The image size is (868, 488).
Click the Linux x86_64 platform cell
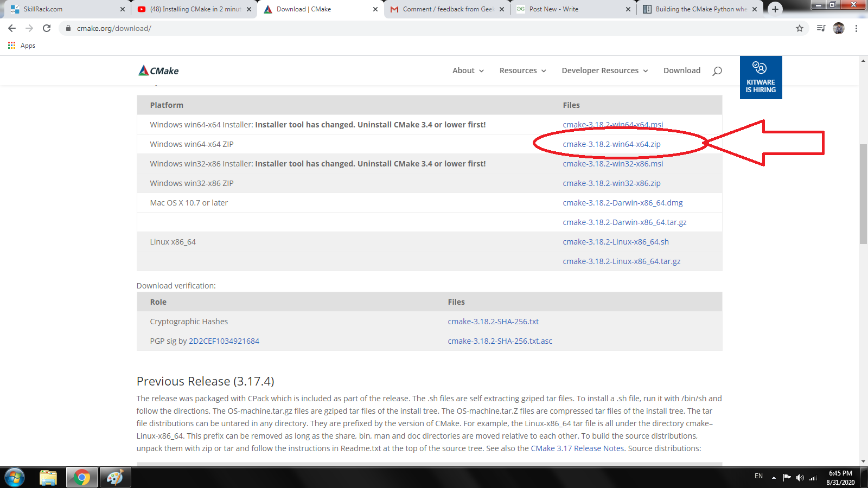coord(173,242)
